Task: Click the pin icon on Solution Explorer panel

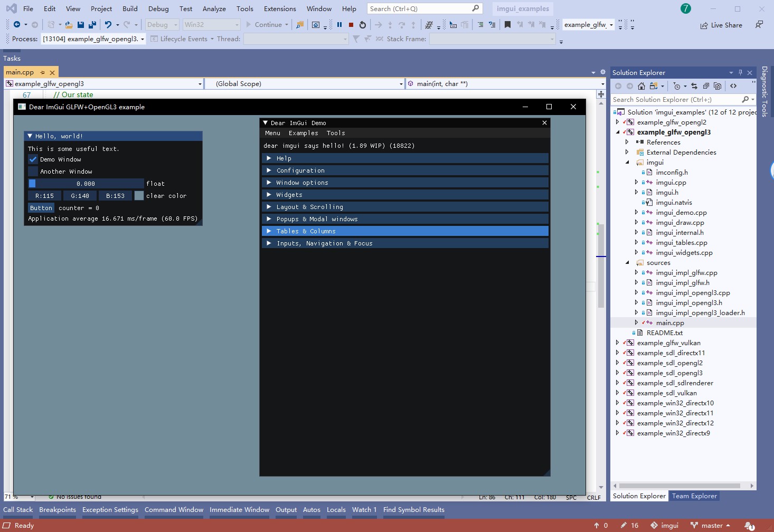Action: (x=740, y=73)
